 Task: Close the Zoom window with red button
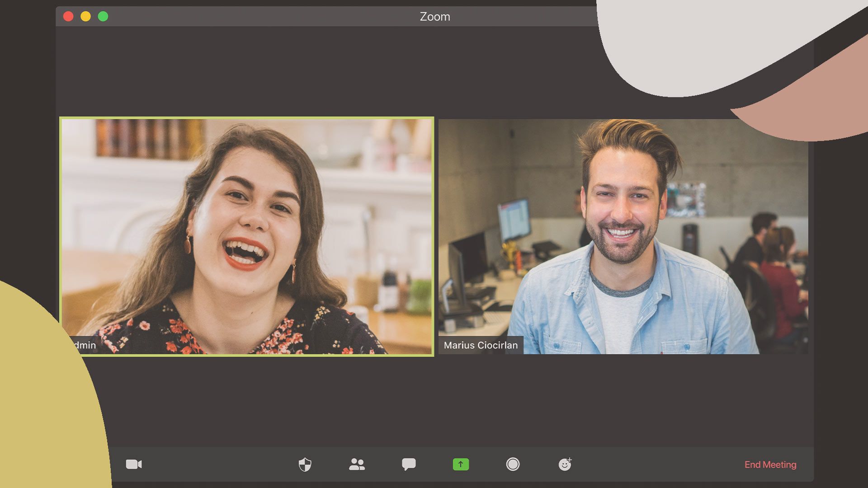68,17
